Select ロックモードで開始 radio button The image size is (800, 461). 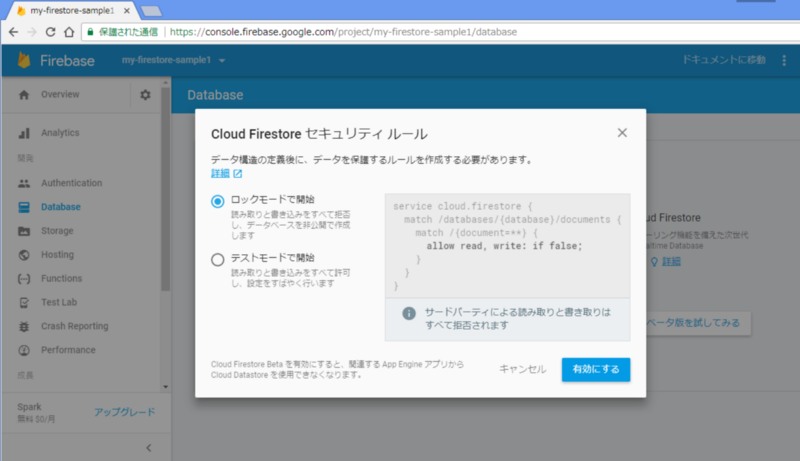point(217,201)
